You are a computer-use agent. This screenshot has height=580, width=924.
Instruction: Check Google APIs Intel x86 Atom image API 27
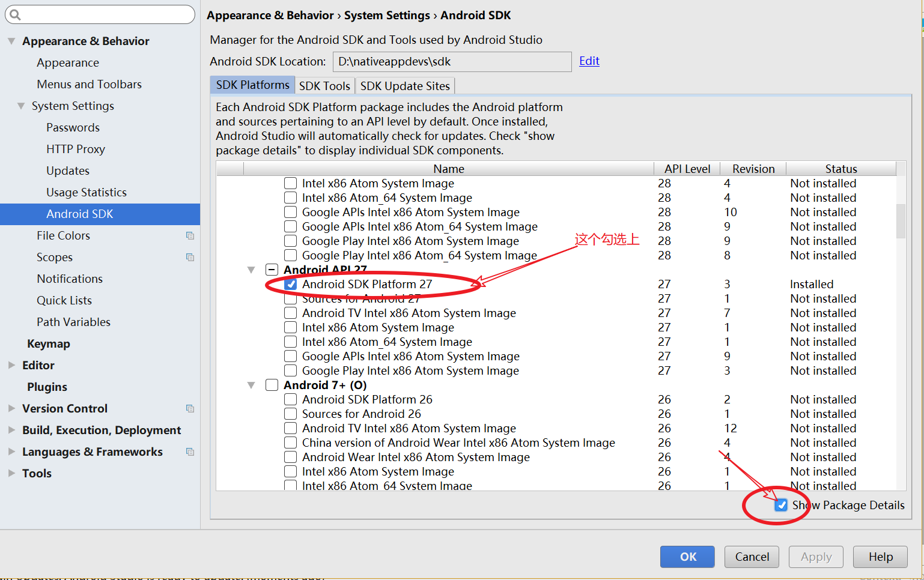(x=291, y=356)
